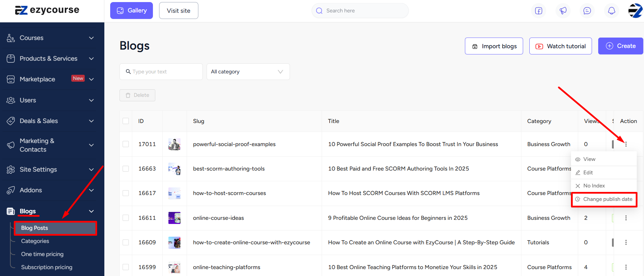
Task: Focus the Type your text filter field
Action: pos(161,72)
